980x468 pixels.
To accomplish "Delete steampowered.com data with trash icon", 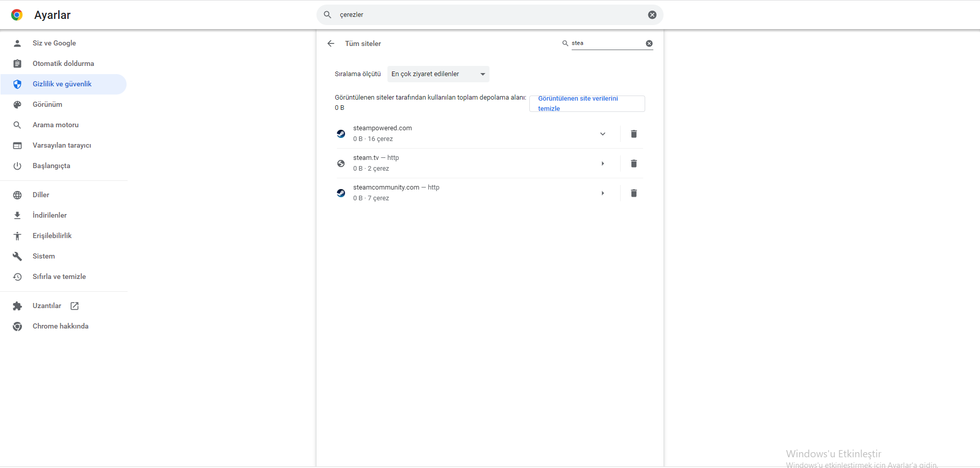I will (633, 134).
